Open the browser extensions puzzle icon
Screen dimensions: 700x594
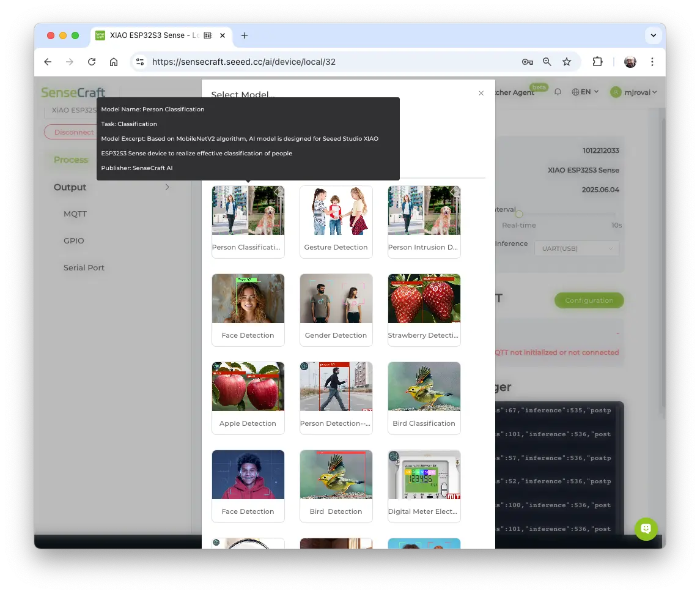pos(597,62)
